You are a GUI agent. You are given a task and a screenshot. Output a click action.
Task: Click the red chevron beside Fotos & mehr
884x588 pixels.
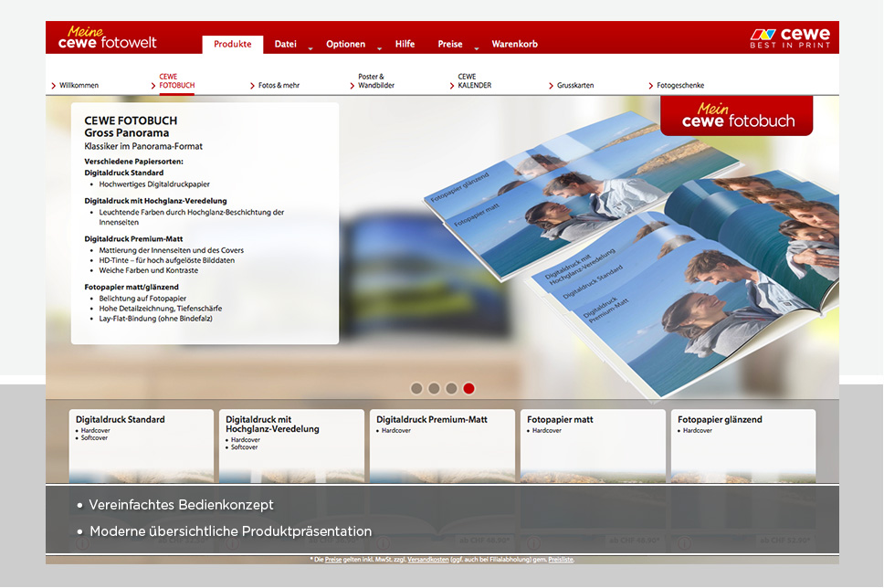[x=253, y=86]
